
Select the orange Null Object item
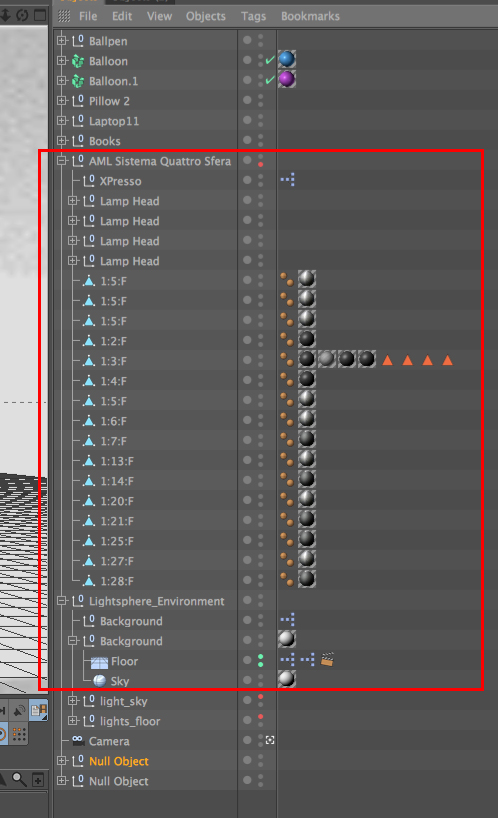point(119,761)
